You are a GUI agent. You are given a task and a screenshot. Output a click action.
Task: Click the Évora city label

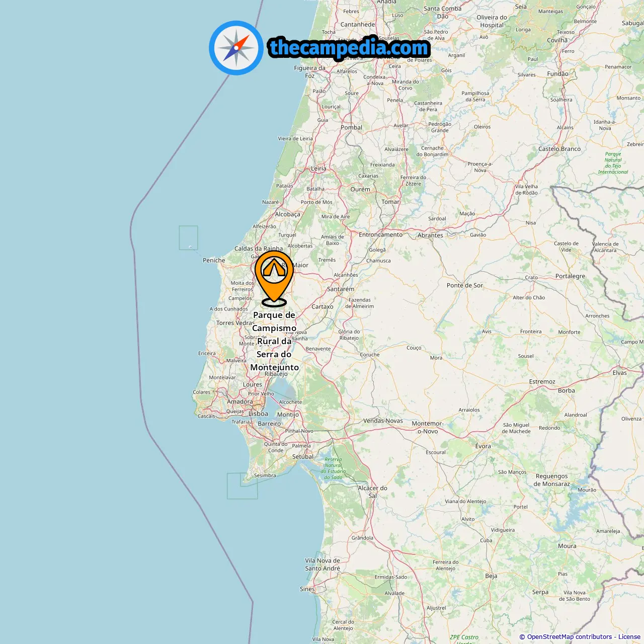(483, 446)
